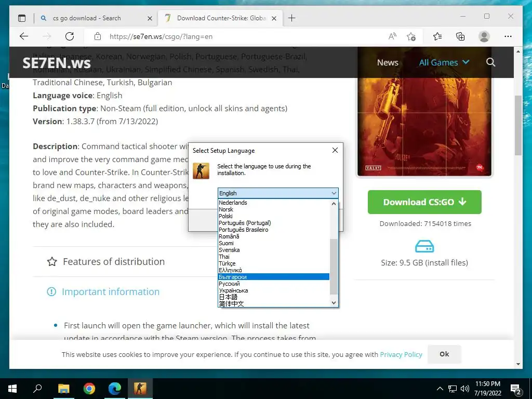Accept cookies with Ok button
The image size is (532, 399).
tap(444, 354)
